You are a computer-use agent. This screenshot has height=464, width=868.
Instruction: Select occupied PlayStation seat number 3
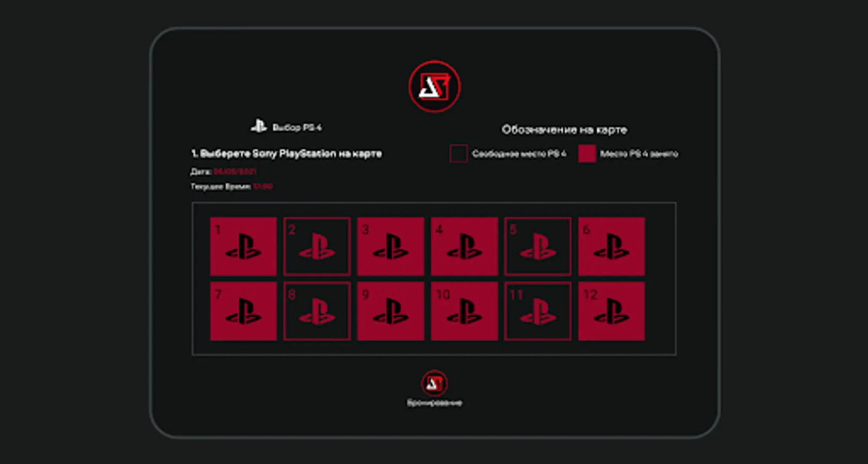[x=391, y=246]
